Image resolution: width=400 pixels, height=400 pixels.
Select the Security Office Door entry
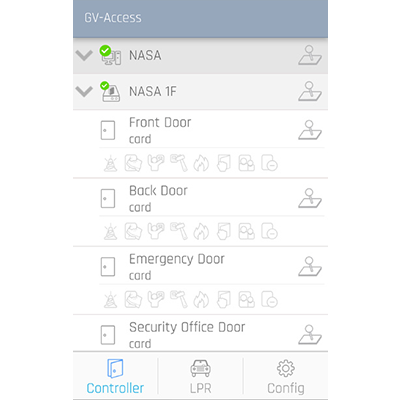click(x=200, y=334)
